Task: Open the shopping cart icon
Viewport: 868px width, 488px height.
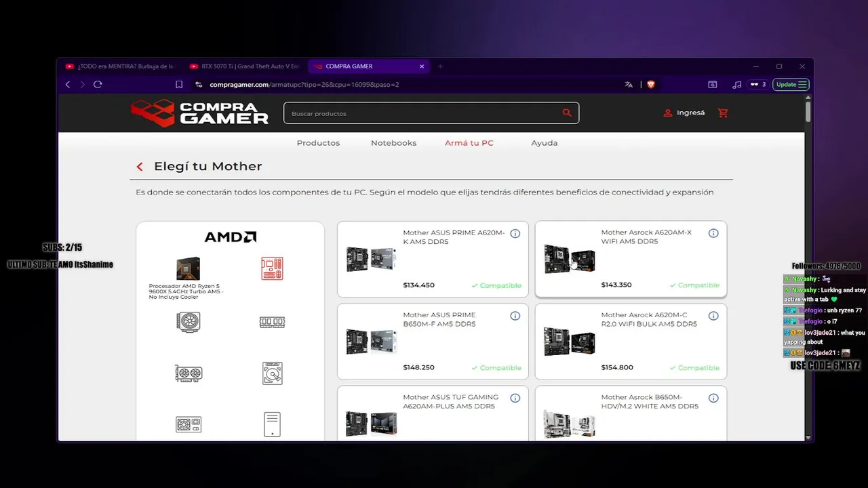Action: coord(723,113)
